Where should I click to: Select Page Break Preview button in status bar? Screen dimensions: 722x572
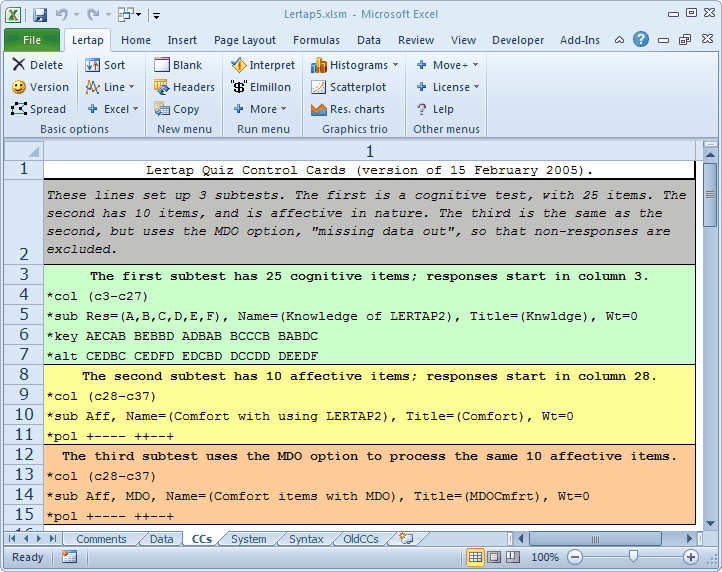[x=512, y=557]
